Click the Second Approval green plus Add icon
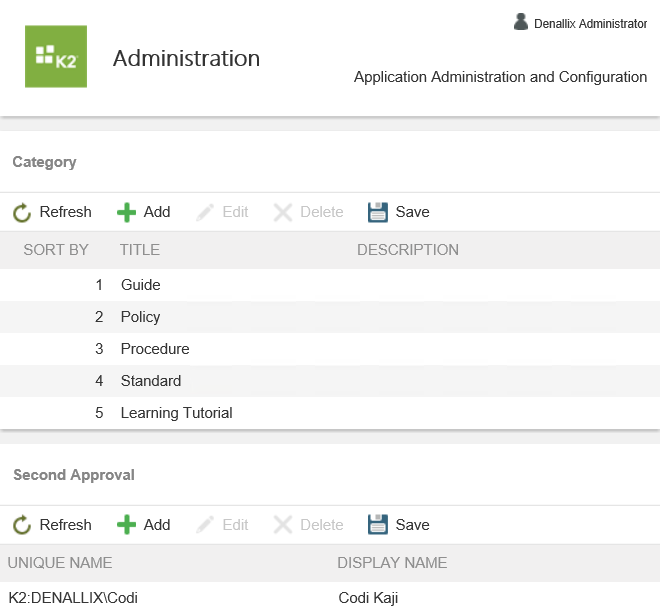The height and width of the screenshot is (614, 660). click(x=126, y=526)
